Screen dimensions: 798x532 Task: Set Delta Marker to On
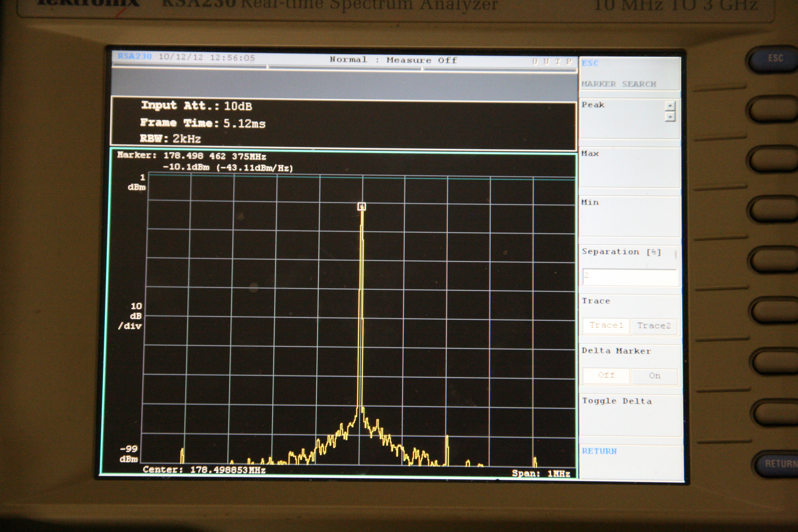655,376
